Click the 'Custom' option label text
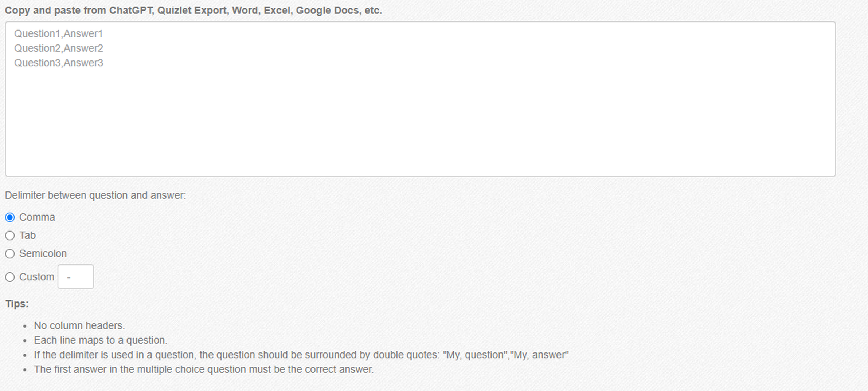 [37, 277]
